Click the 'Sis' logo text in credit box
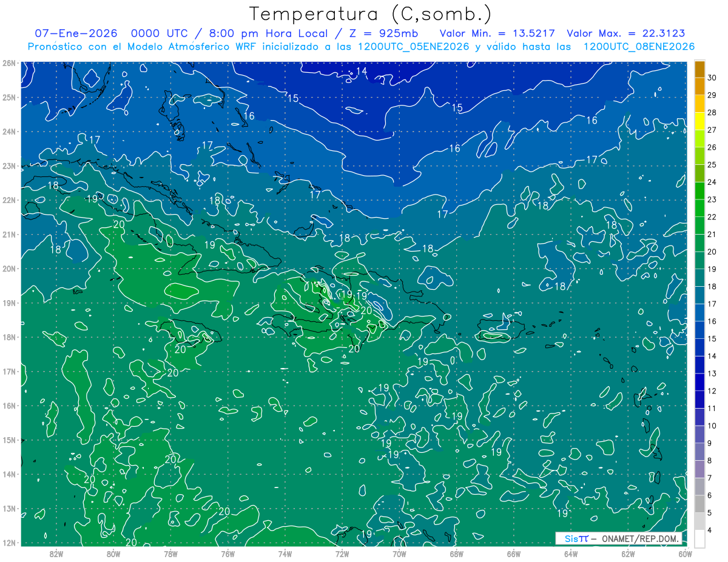The image size is (728, 562). coord(571,538)
